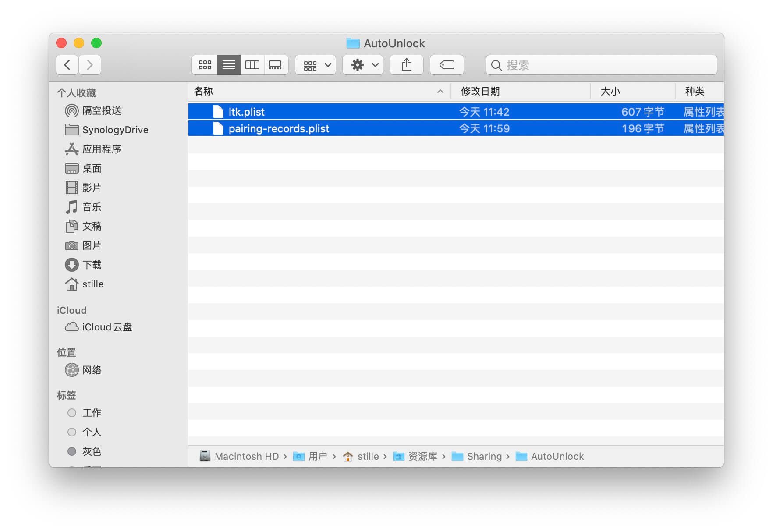This screenshot has height=532, width=773.
Task: Click stille in path bar
Action: pos(361,457)
